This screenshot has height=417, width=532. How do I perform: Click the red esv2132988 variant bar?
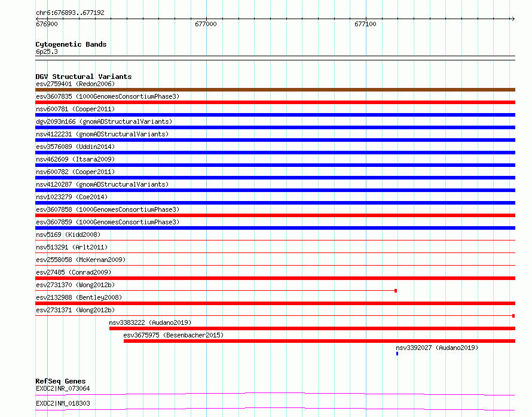click(275, 303)
